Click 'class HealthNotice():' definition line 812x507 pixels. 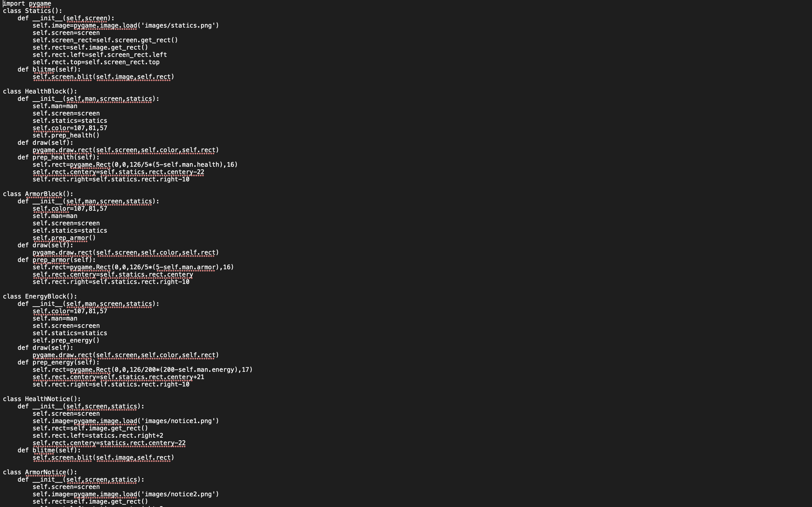pyautogui.click(x=42, y=399)
